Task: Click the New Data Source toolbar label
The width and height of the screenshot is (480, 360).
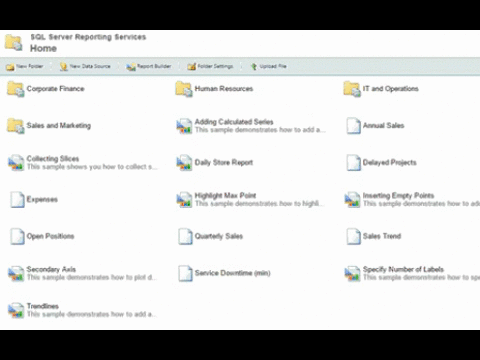Action: point(90,66)
